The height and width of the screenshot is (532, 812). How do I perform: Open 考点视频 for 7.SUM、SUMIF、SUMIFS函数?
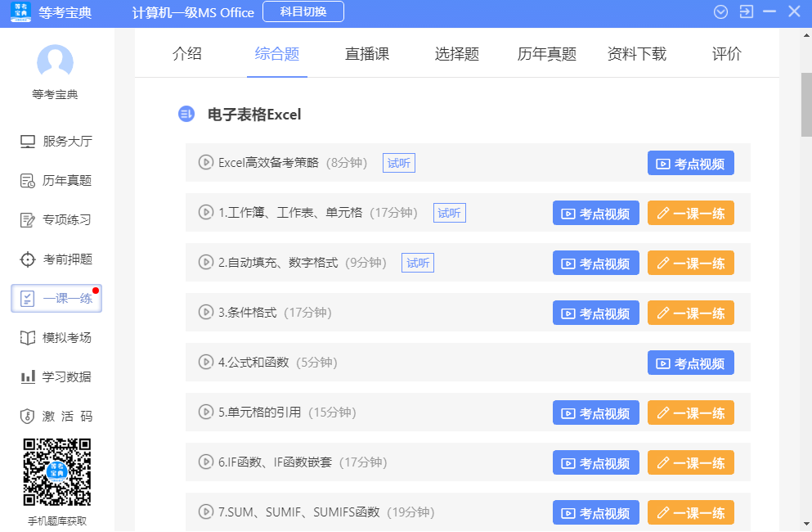595,512
